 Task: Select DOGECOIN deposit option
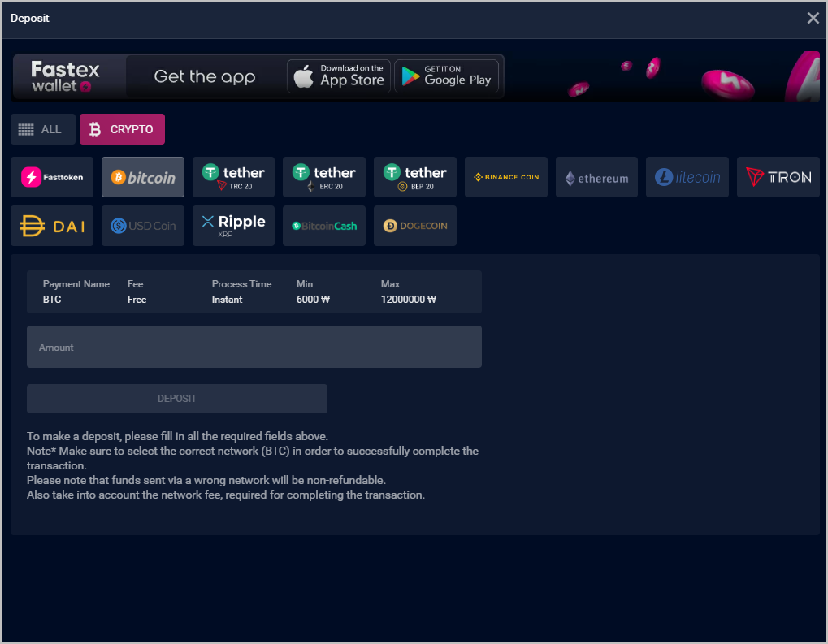pyautogui.click(x=415, y=226)
